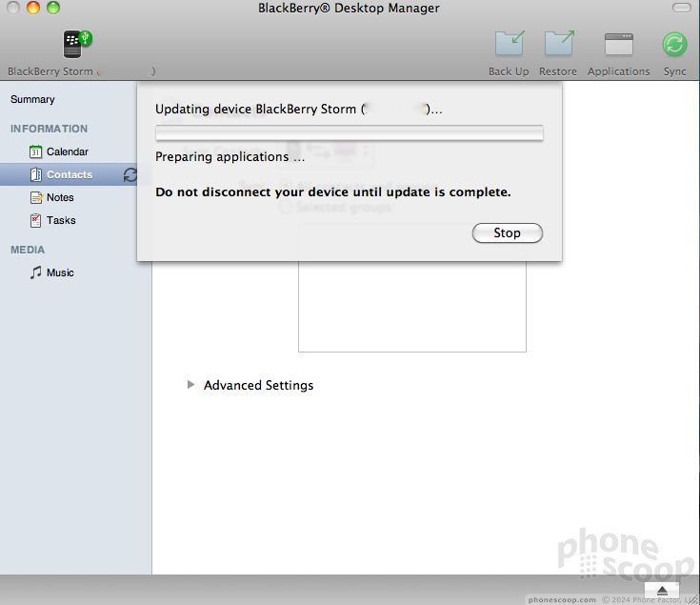Click the sync arrows next to Contacts

tap(130, 175)
